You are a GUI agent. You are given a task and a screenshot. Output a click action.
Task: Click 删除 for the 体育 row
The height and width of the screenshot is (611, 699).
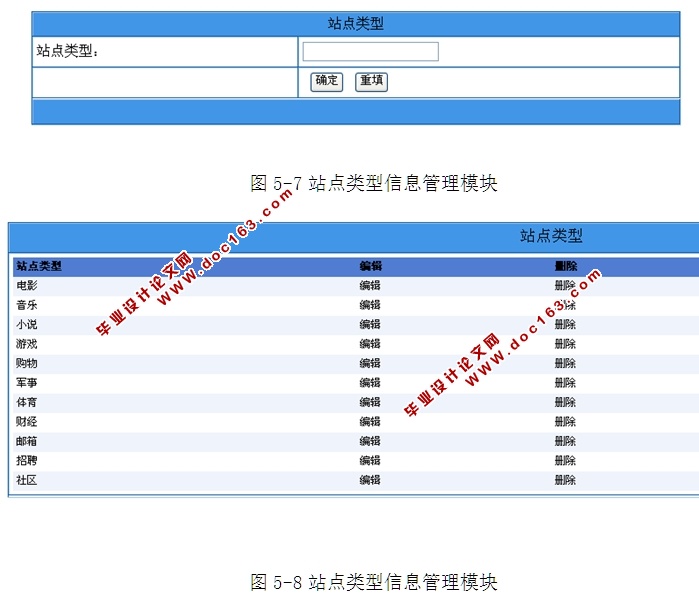565,402
